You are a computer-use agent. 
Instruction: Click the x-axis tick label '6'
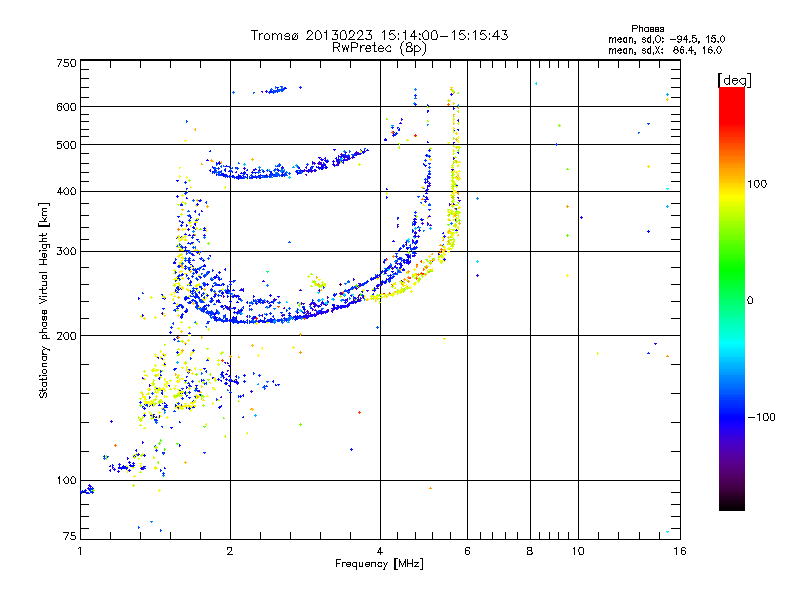click(x=467, y=551)
